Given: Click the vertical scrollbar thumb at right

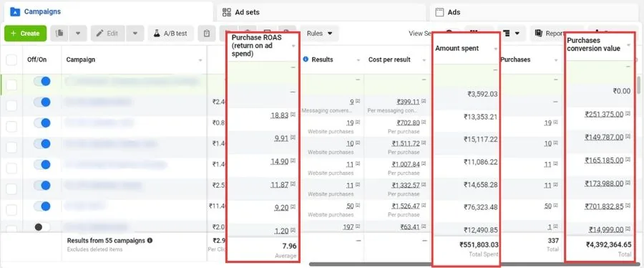Looking at the screenshot, I should 639,85.
